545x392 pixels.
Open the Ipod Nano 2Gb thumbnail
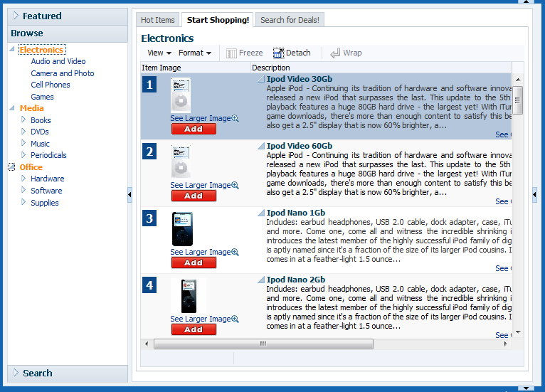(189, 296)
